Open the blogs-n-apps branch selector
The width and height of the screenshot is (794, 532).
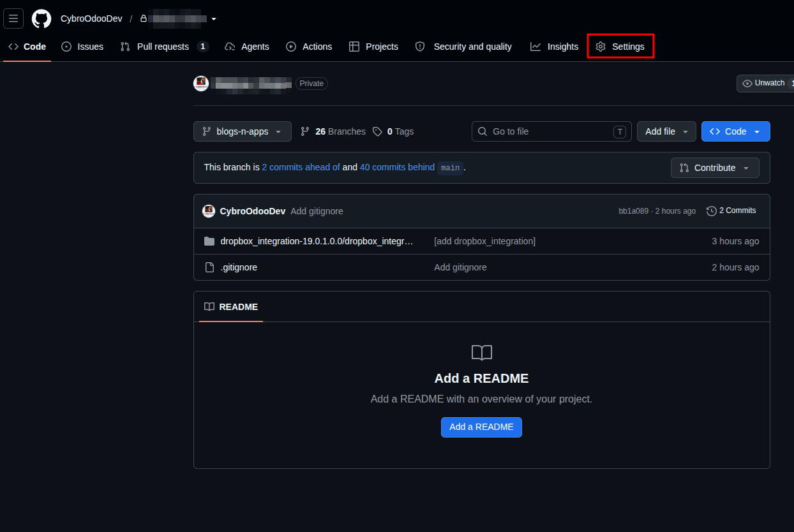point(243,131)
